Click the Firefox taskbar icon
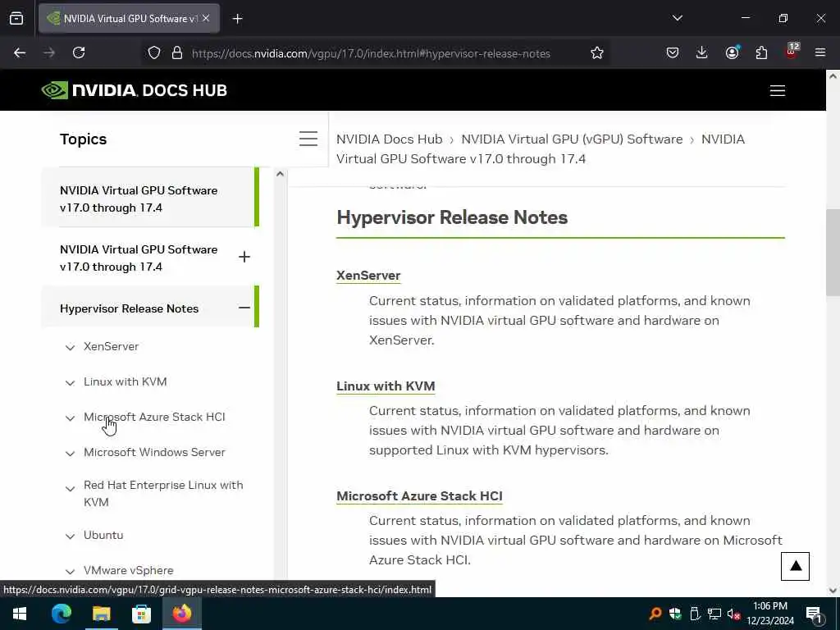Screen dimensions: 840x630 [x=181, y=614]
